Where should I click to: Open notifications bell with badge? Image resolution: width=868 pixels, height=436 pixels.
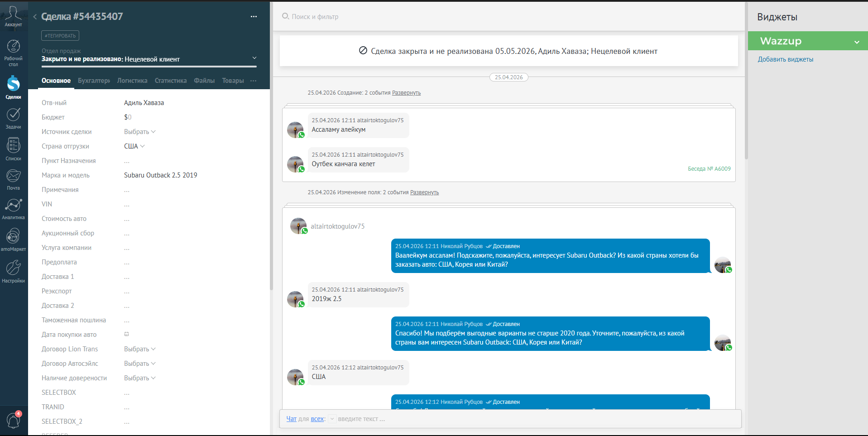14,420
